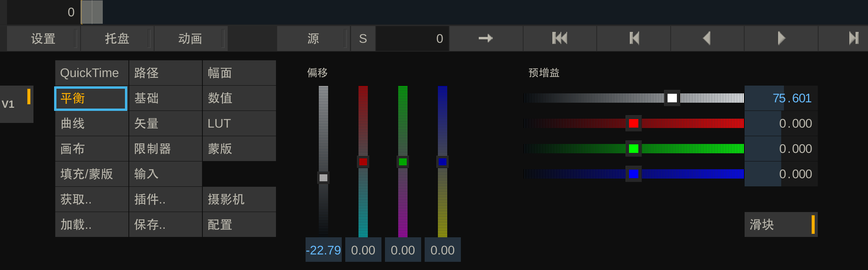Image resolution: width=868 pixels, height=270 pixels.
Task: Click the blue offset 0.00 value field
Action: (x=443, y=250)
